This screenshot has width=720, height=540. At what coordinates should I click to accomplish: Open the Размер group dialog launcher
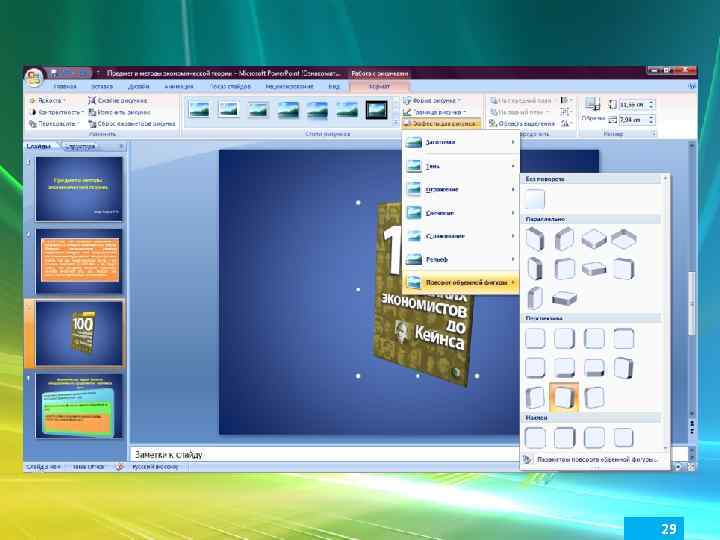[x=652, y=134]
